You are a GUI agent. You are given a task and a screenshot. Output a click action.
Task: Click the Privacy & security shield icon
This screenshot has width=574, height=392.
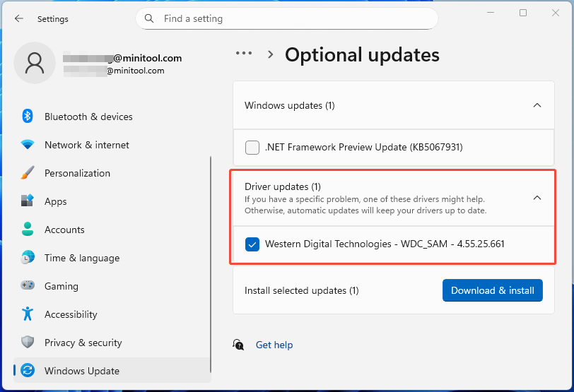28,343
